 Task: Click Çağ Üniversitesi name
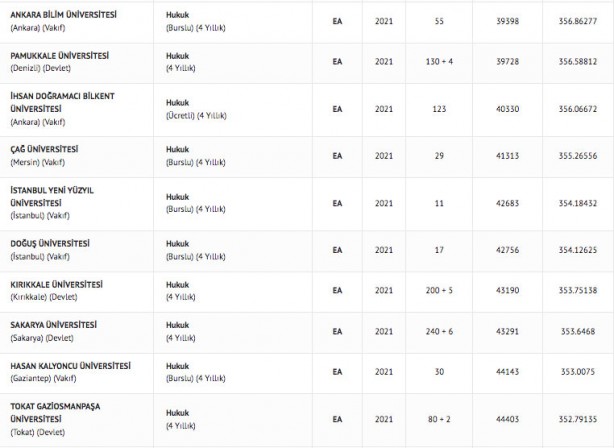point(44,149)
